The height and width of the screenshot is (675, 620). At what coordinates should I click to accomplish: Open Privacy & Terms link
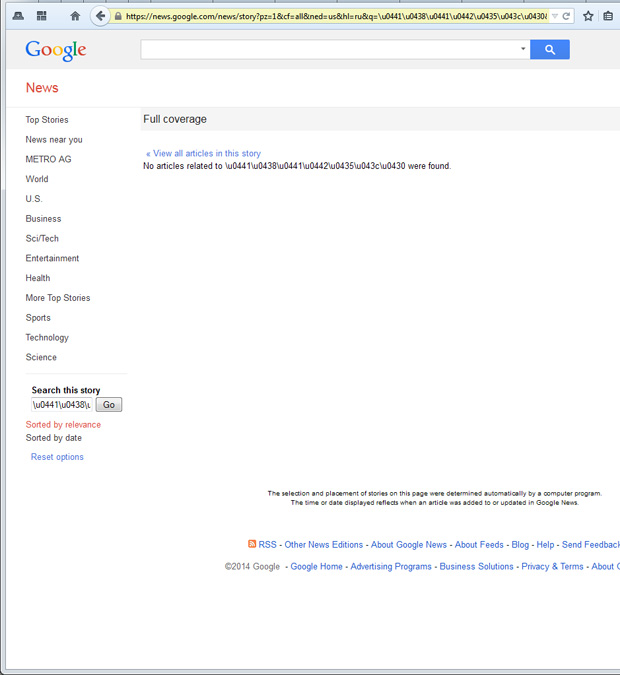tap(552, 567)
